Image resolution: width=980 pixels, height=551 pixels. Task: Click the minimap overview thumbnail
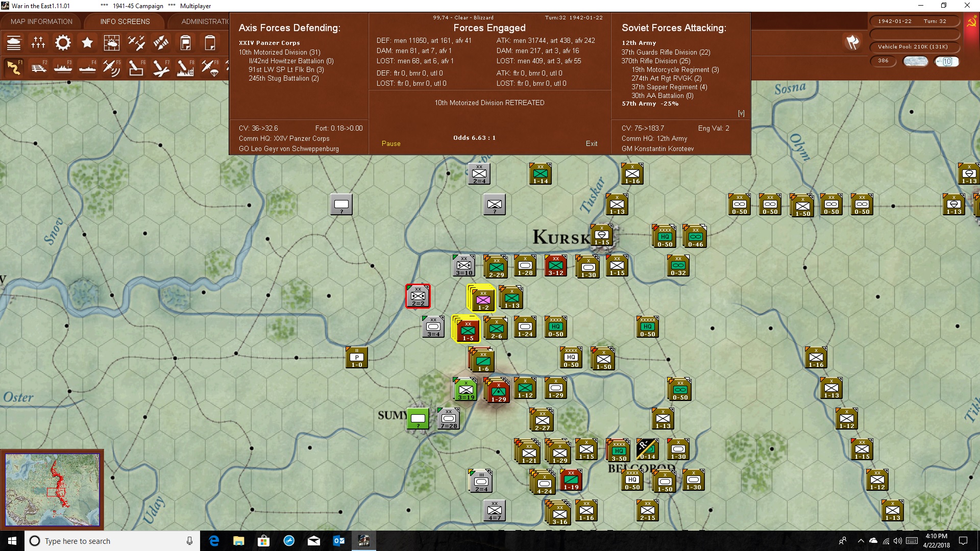point(52,490)
